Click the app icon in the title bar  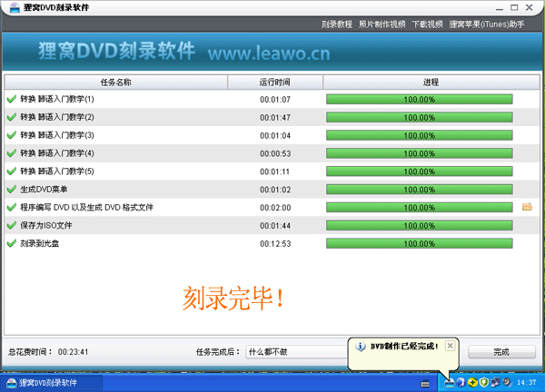click(x=15, y=7)
